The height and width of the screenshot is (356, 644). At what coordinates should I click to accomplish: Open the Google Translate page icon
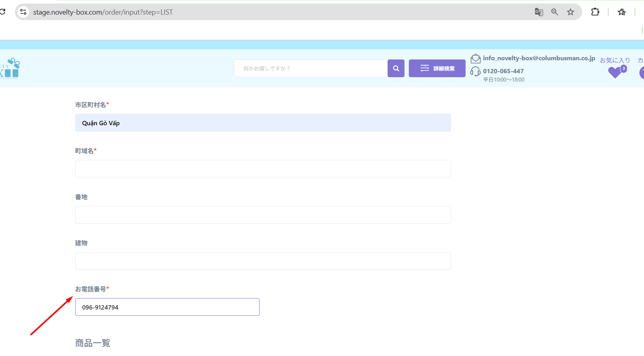[x=539, y=12]
